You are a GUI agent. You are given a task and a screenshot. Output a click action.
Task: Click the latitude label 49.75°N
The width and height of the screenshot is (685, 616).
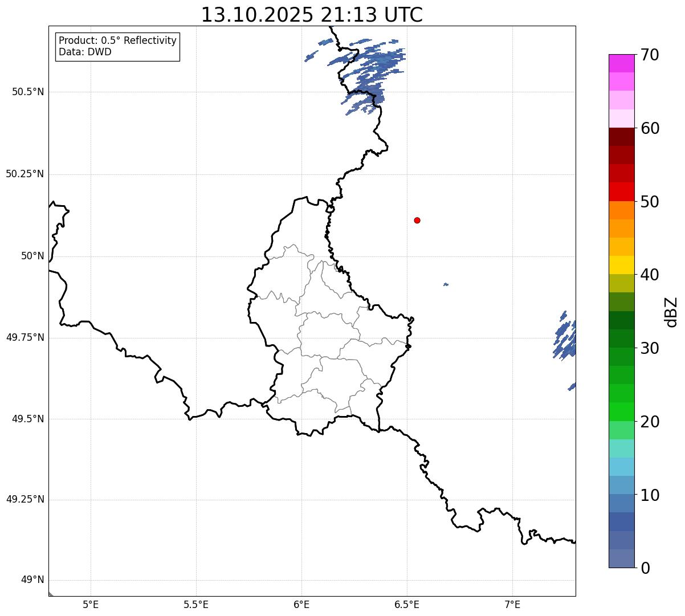[25, 337]
